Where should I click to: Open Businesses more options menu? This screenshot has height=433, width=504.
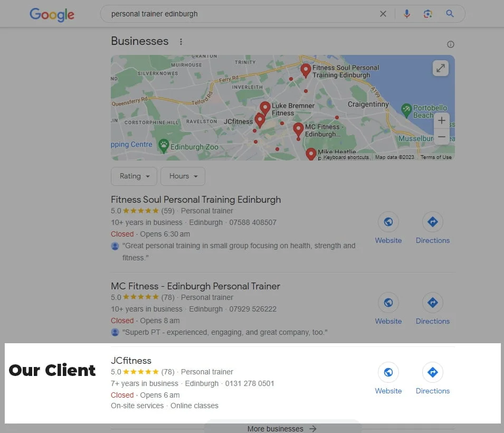coord(181,42)
